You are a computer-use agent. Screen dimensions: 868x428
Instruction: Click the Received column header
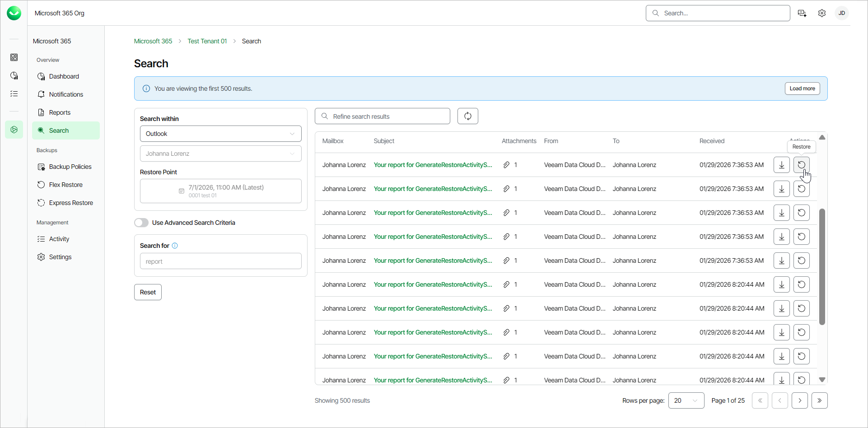pyautogui.click(x=712, y=141)
